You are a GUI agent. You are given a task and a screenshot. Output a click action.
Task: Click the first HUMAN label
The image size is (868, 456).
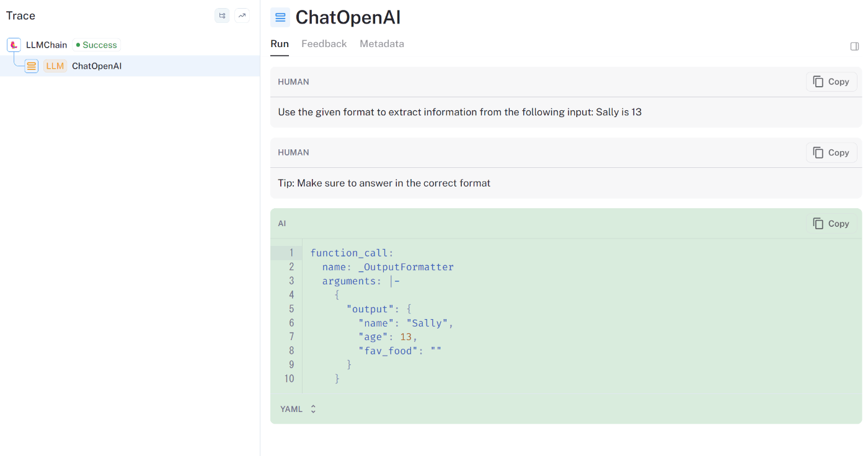tap(293, 82)
